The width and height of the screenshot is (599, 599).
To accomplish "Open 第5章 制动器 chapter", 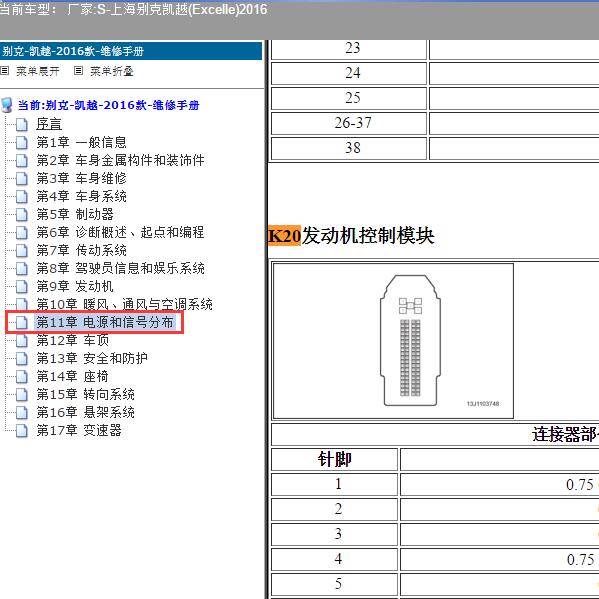I will pyautogui.click(x=75, y=214).
